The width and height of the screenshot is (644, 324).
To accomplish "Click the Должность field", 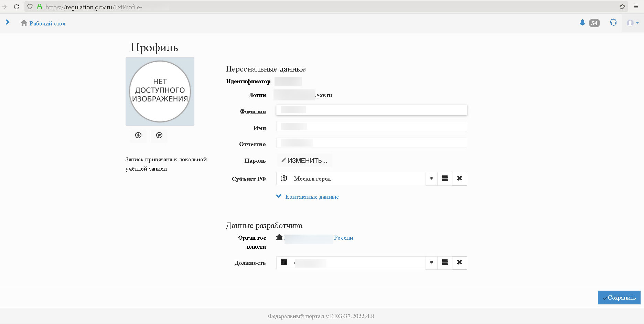I will tap(351, 263).
